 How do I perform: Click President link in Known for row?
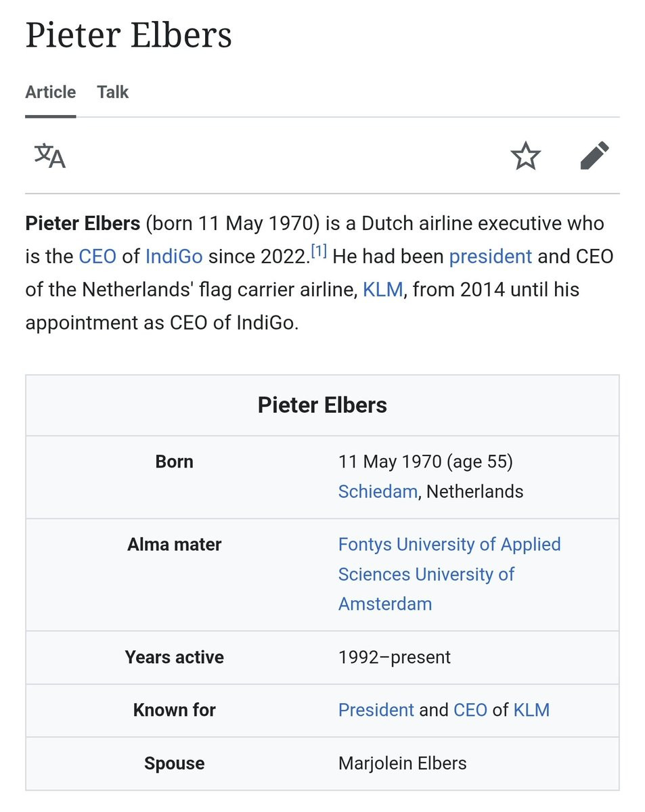click(376, 710)
